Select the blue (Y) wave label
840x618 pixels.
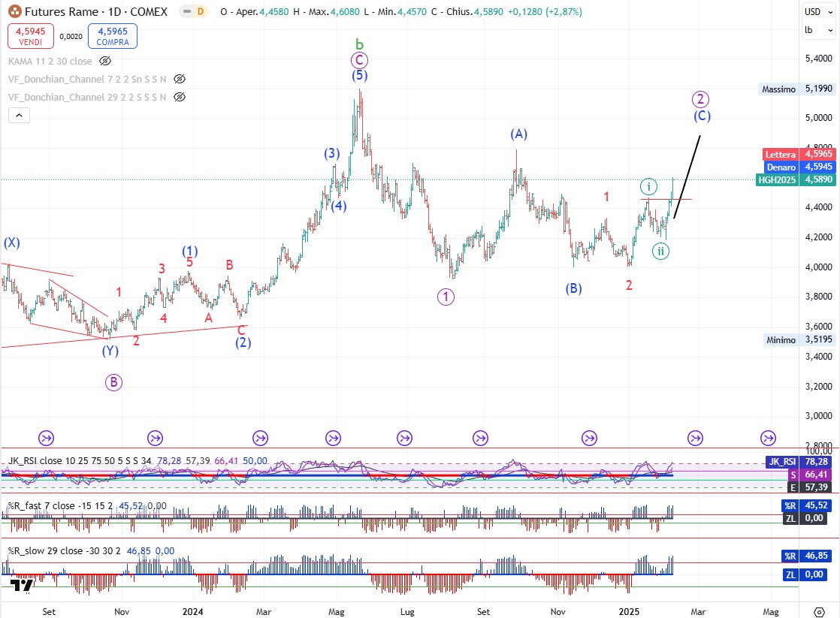110,351
